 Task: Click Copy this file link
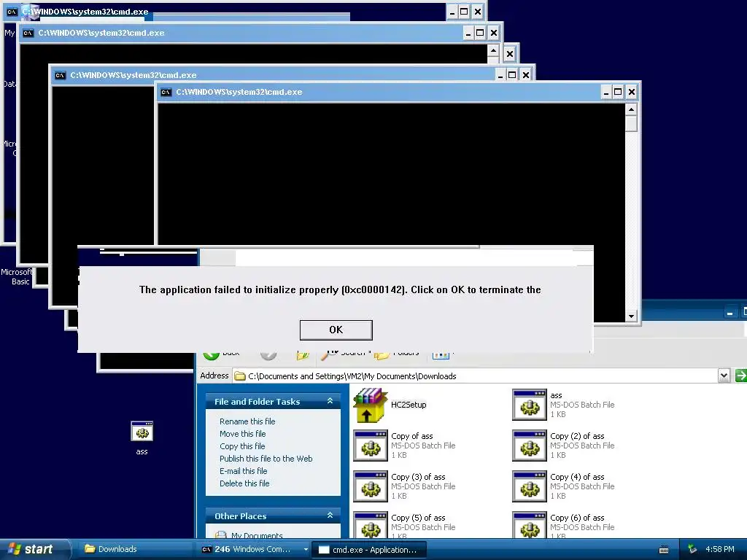[x=242, y=446]
